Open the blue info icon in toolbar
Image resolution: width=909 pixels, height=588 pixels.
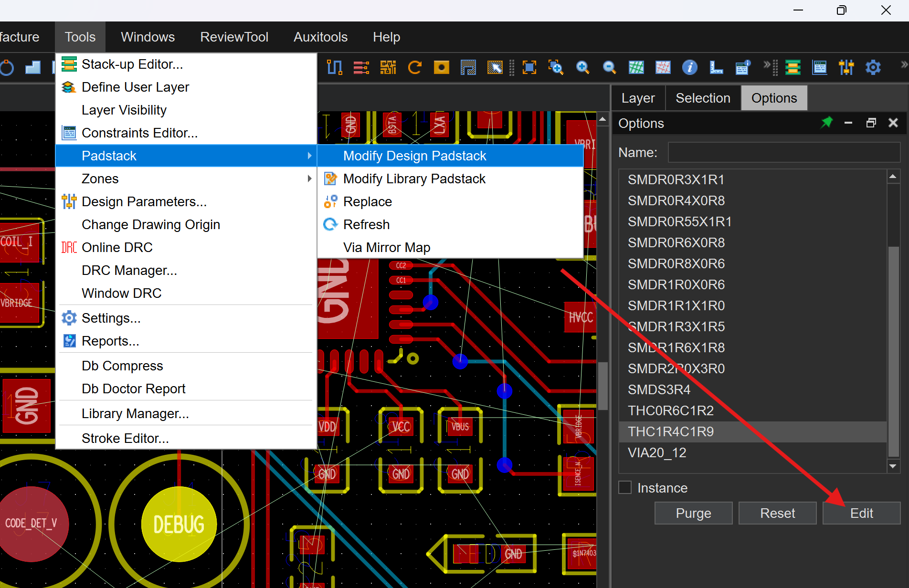pyautogui.click(x=689, y=67)
